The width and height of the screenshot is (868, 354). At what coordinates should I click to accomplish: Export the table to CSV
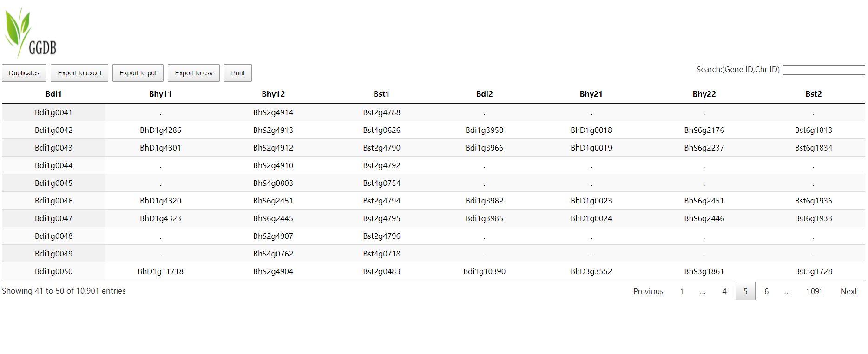pos(194,73)
